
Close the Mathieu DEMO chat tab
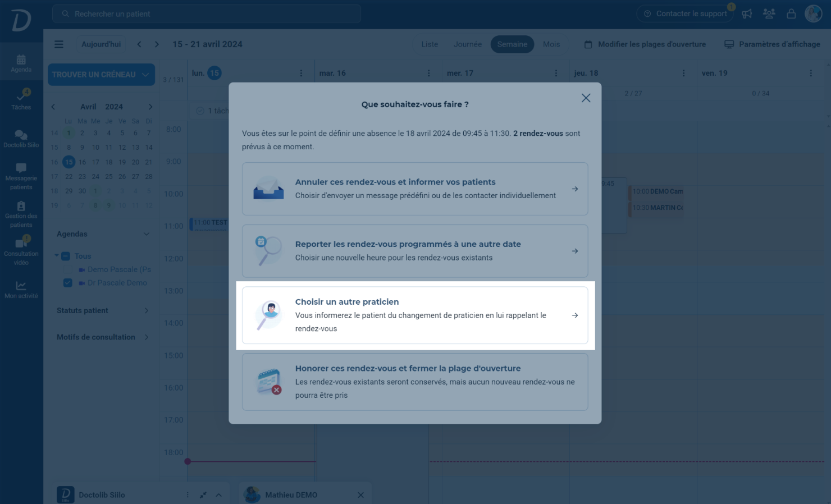pos(360,495)
